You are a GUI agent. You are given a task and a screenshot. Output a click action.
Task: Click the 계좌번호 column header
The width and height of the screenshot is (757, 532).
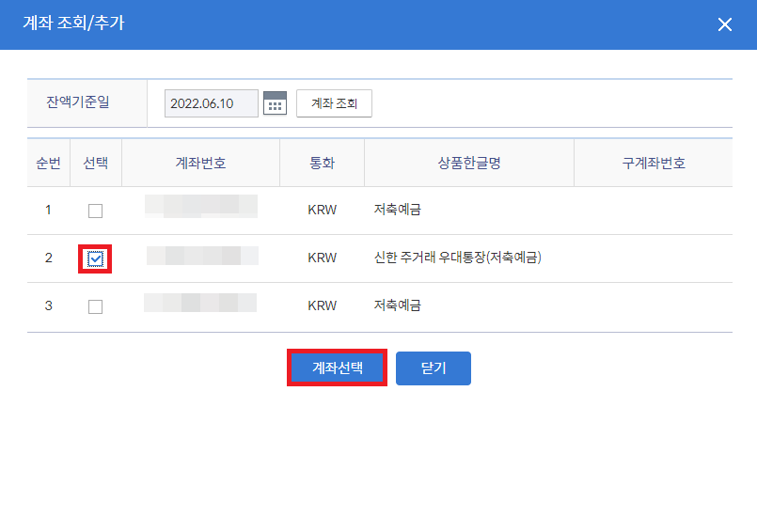[x=200, y=163]
